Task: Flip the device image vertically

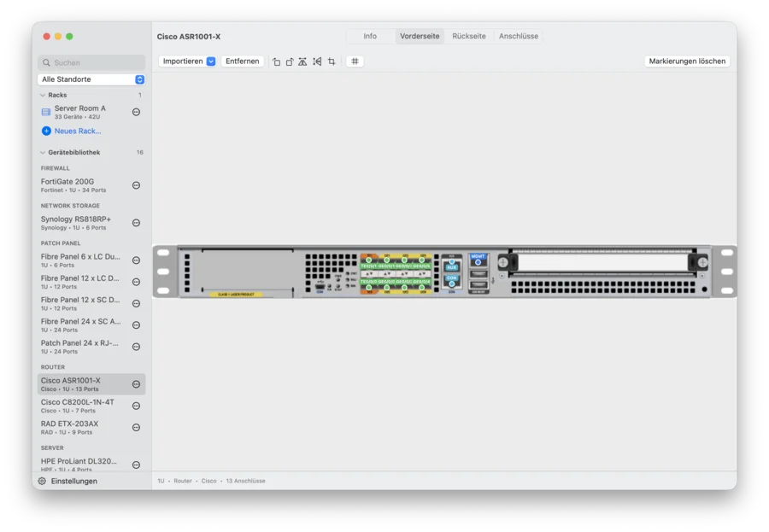Action: click(x=317, y=61)
